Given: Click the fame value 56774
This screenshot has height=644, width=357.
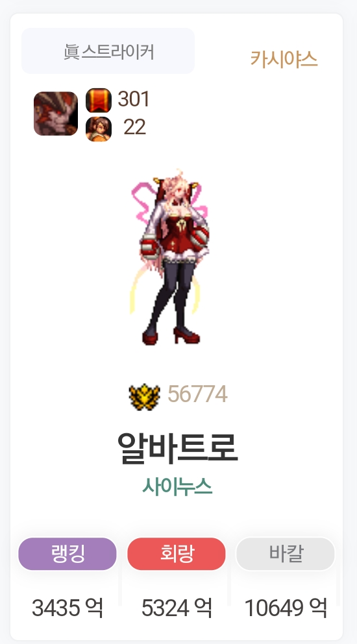Looking at the screenshot, I should pos(197,394).
